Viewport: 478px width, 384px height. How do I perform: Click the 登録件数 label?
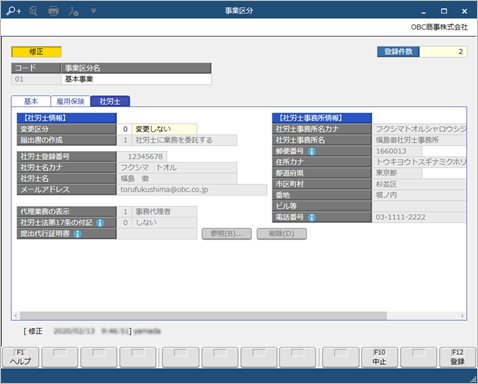[x=398, y=52]
